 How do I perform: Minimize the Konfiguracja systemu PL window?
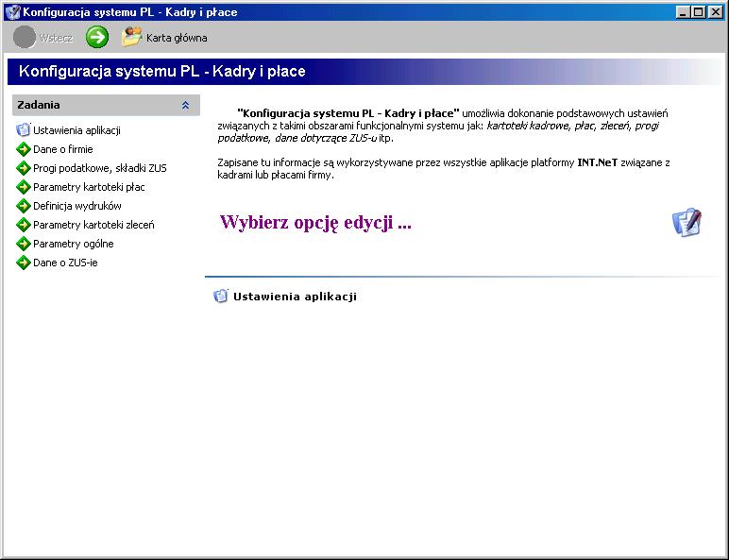(683, 11)
